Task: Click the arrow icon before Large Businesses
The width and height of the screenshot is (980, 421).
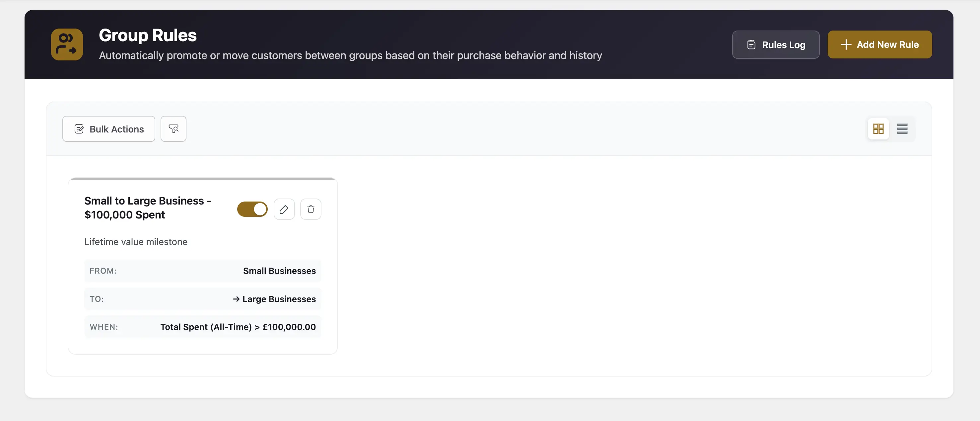Action: [236, 299]
